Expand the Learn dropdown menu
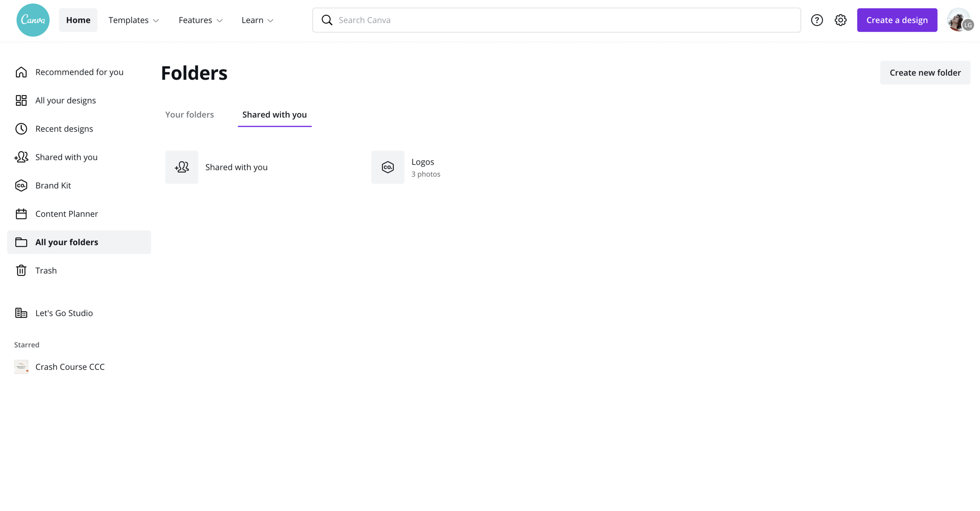 (x=257, y=20)
